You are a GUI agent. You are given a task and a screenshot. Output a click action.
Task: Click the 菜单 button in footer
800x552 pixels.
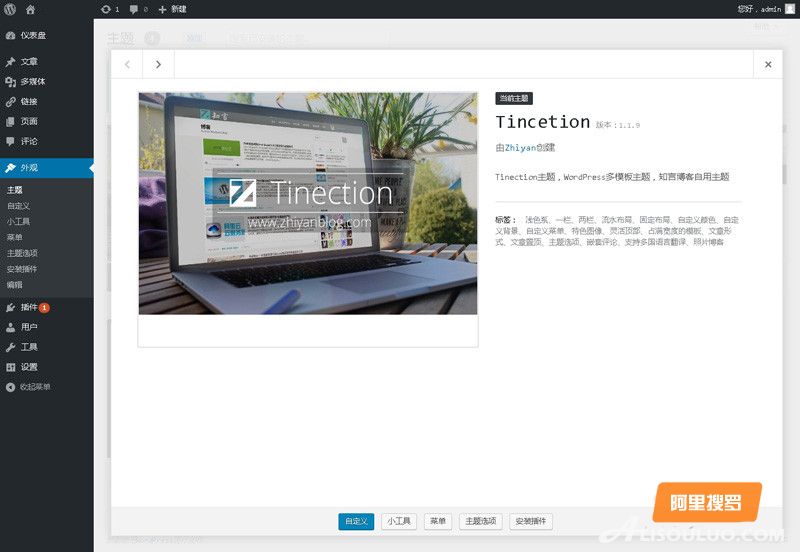438,521
